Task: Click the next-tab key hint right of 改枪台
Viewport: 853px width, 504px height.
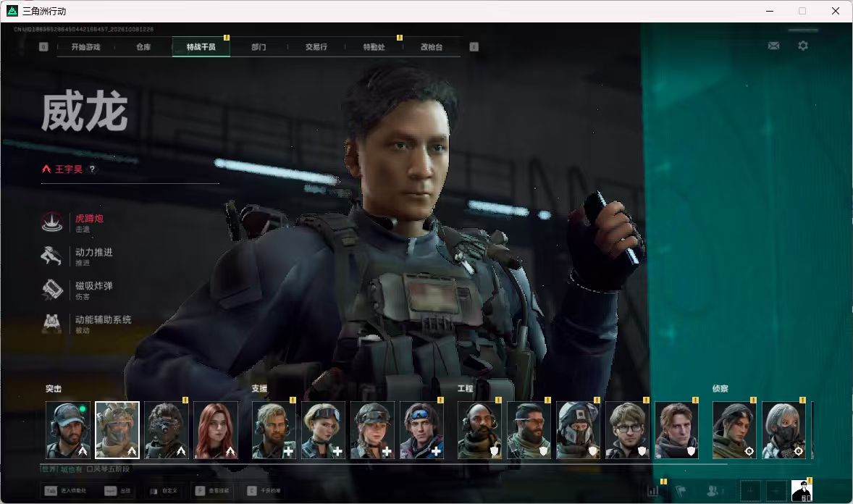Action: (474, 47)
